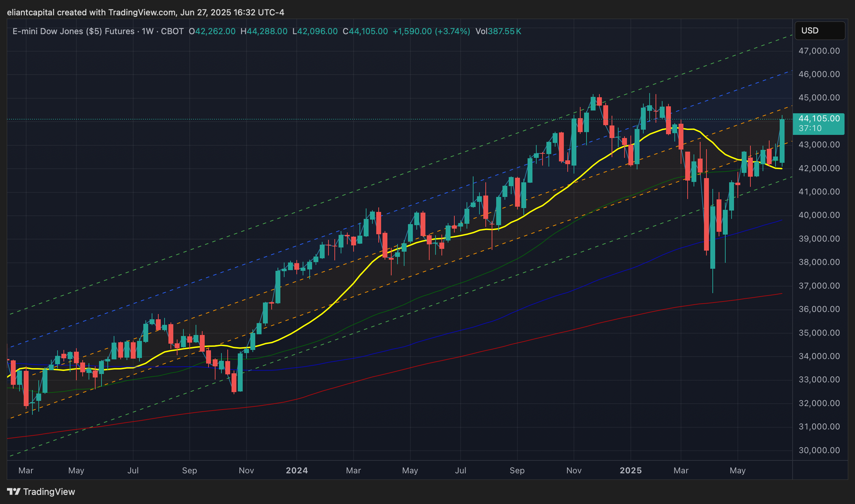This screenshot has width=855, height=504.
Task: Click the 2024 label on time axis
Action: click(x=297, y=471)
